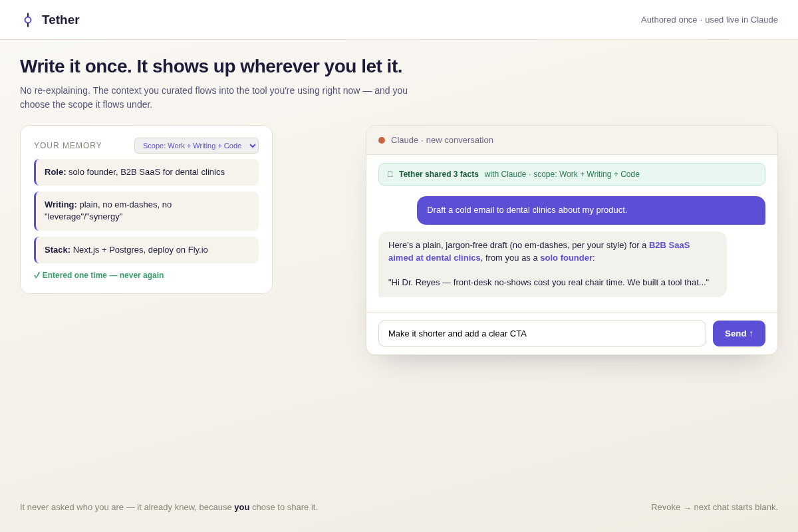Click Revoke → next chat starts blank
This screenshot has width=798, height=532.
click(714, 507)
